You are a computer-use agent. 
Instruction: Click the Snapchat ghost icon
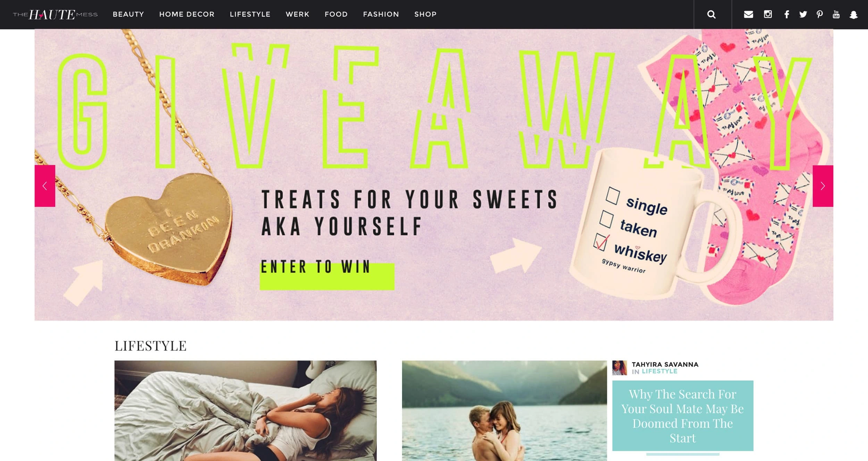(853, 15)
